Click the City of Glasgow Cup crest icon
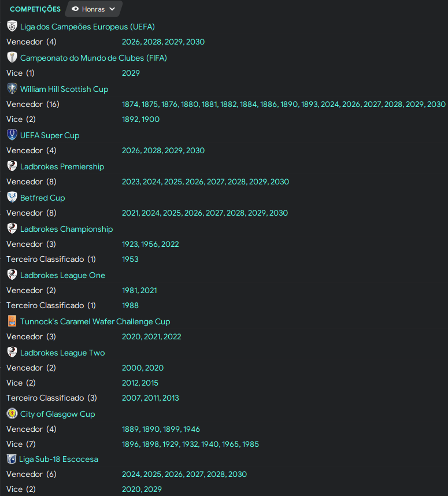448x496 pixels. pos(12,414)
